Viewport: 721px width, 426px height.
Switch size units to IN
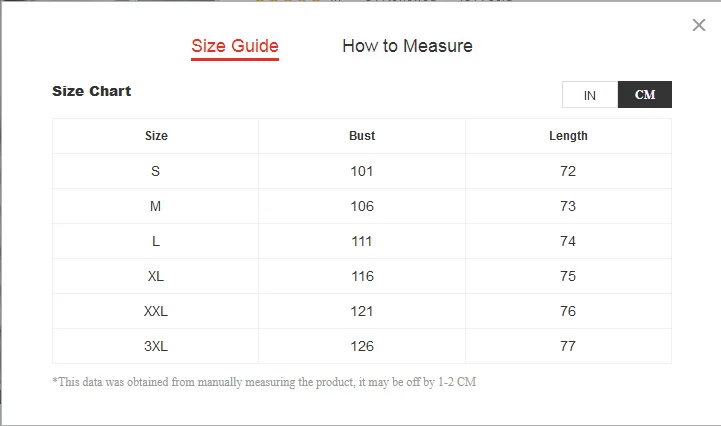click(x=590, y=95)
